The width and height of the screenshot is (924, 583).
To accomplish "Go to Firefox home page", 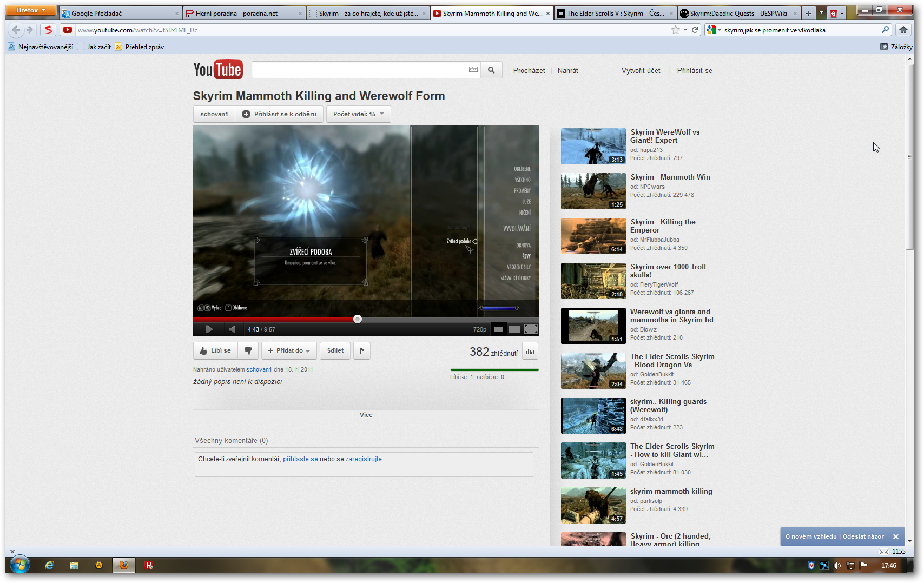I will (903, 30).
